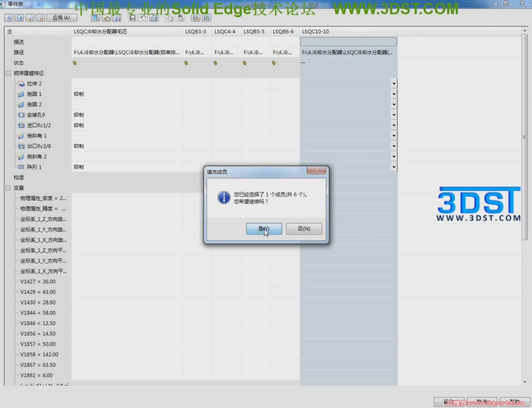Click the status icon under LSQB5-5
The width and height of the screenshot is (532, 408).
245,63
